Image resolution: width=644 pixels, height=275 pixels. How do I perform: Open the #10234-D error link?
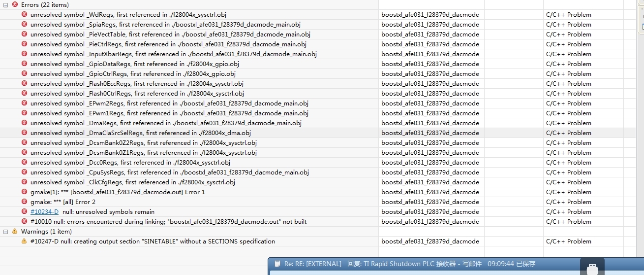[44, 211]
